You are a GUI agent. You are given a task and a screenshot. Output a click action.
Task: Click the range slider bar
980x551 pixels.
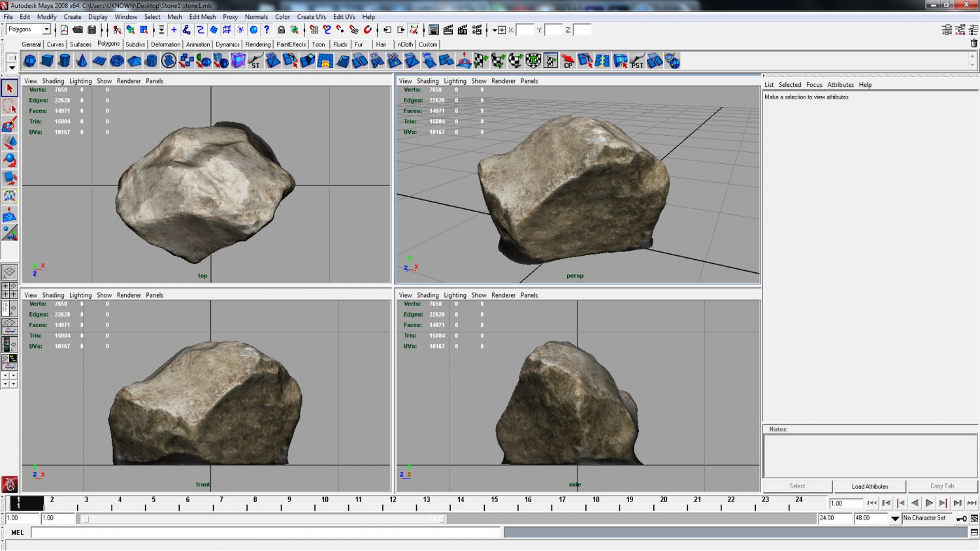[x=262, y=519]
